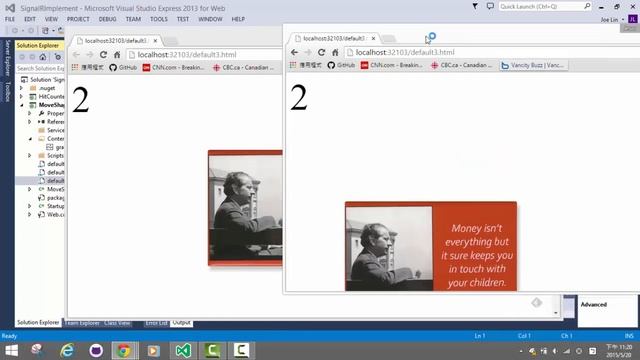This screenshot has width=640, height=360.
Task: Open the Server Explorer side tab
Action: click(7, 58)
